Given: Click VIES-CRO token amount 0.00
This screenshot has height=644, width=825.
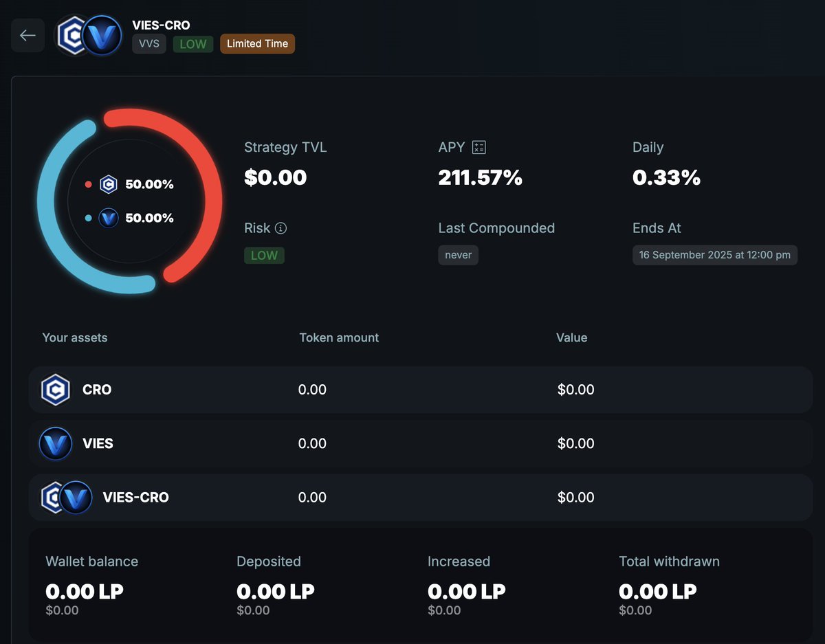Looking at the screenshot, I should 312,498.
